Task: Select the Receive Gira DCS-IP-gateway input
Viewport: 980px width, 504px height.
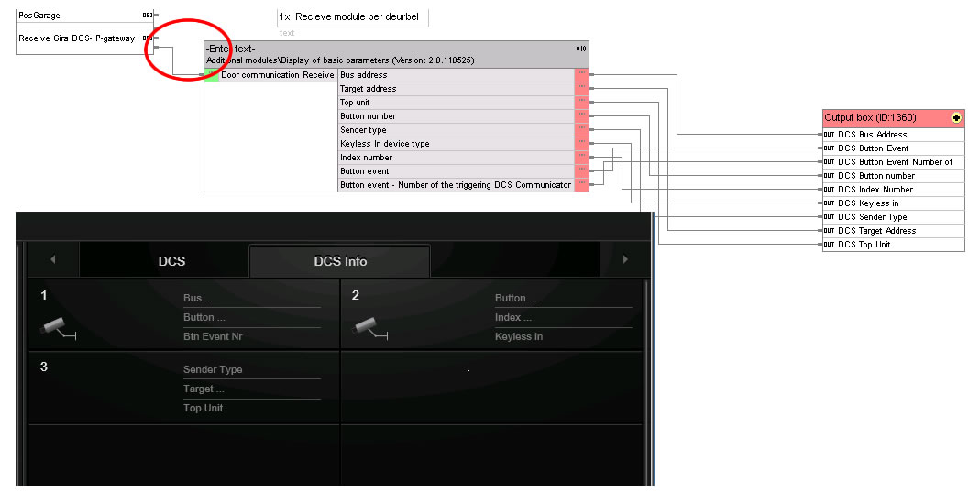Action: [77, 38]
